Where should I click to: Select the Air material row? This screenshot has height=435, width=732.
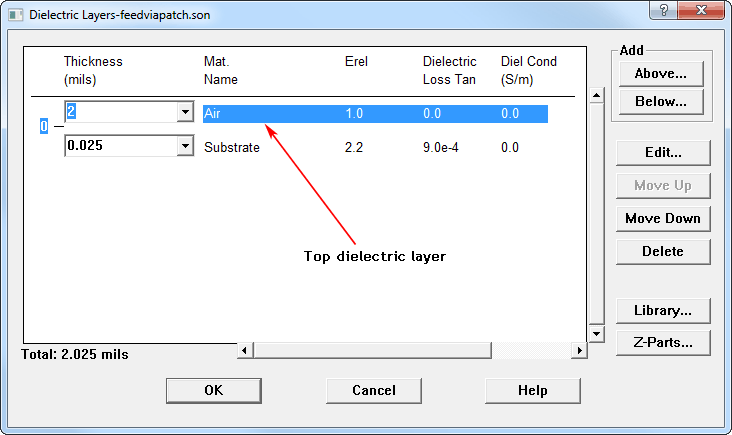tap(375, 114)
